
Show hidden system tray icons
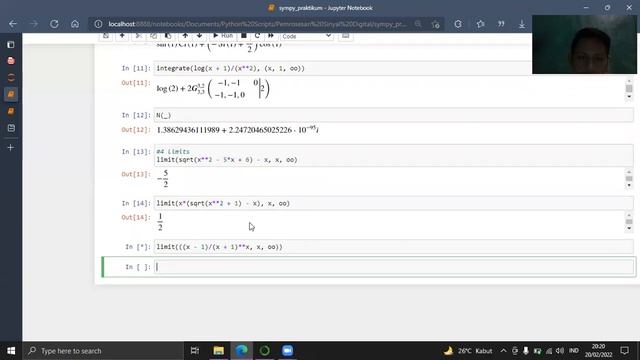(503, 351)
